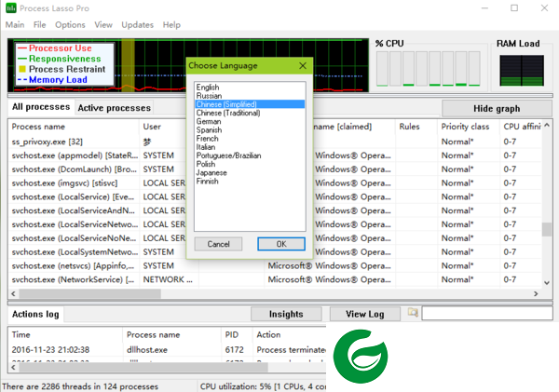The height and width of the screenshot is (392, 559).
Task: Switch to the Active processes tab
Action: 114,108
